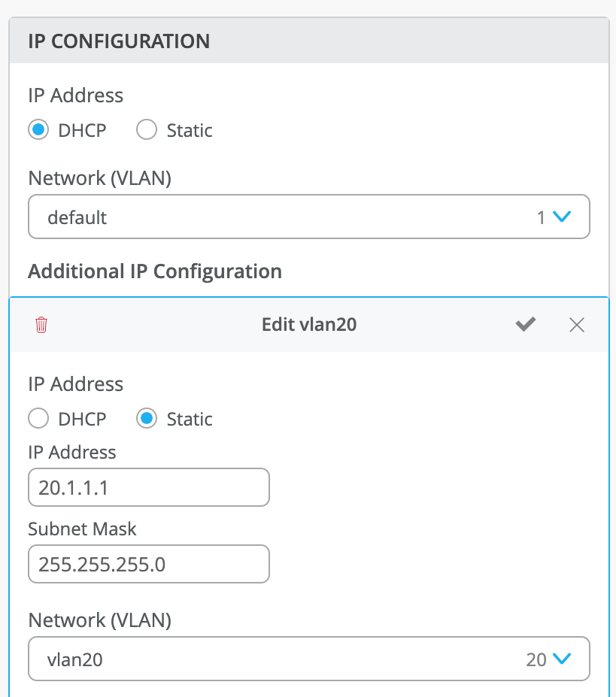This screenshot has height=697, width=616.
Task: Click VLAN ID 20 in vlan20 dropdown
Action: pyautogui.click(x=536, y=660)
